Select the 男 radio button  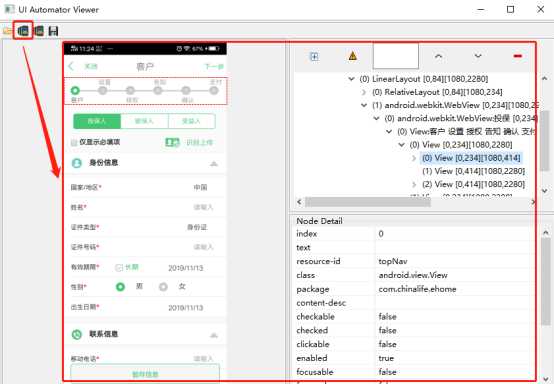(x=120, y=287)
